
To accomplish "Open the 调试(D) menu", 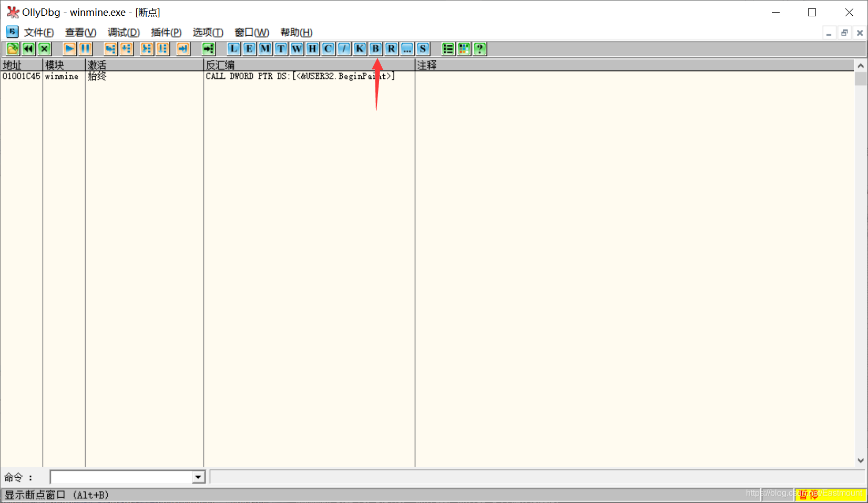I will click(x=124, y=33).
